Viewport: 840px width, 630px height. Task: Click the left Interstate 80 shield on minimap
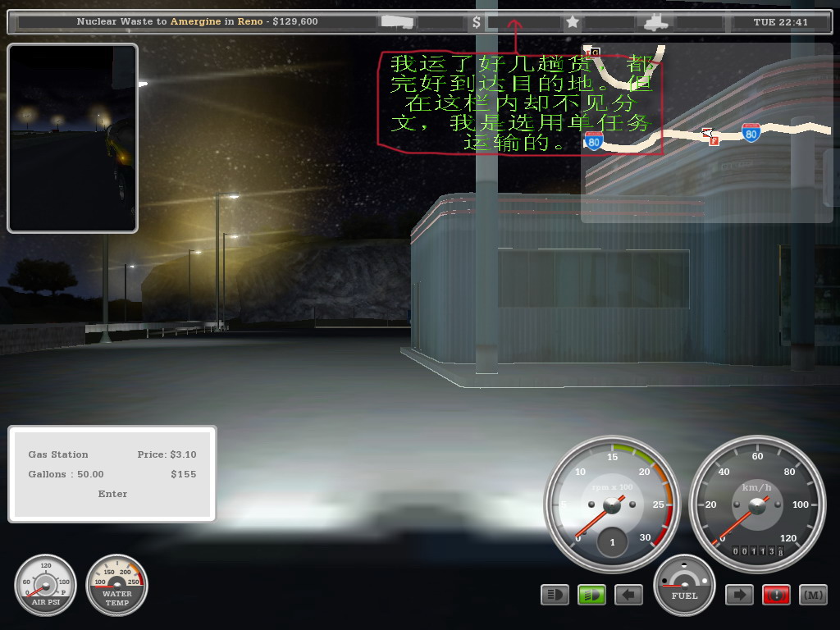594,141
